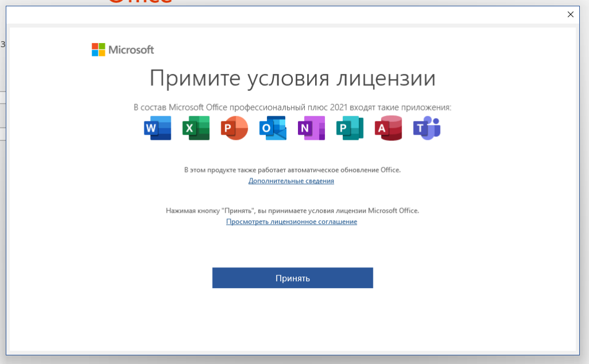Image resolution: width=589 pixels, height=364 pixels.
Task: Click the Microsoft logo
Action: pos(123,49)
